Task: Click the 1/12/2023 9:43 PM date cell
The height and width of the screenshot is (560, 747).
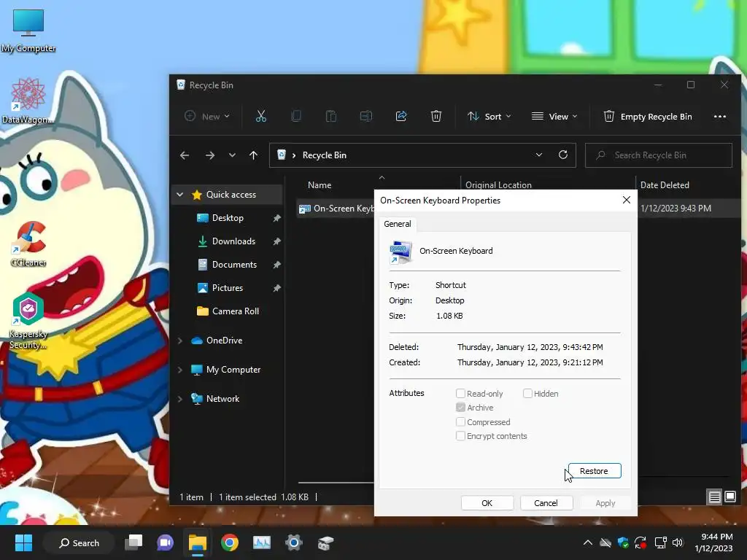Action: click(676, 209)
